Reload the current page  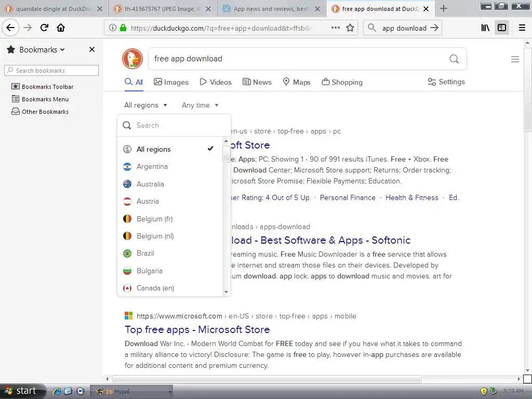point(44,28)
